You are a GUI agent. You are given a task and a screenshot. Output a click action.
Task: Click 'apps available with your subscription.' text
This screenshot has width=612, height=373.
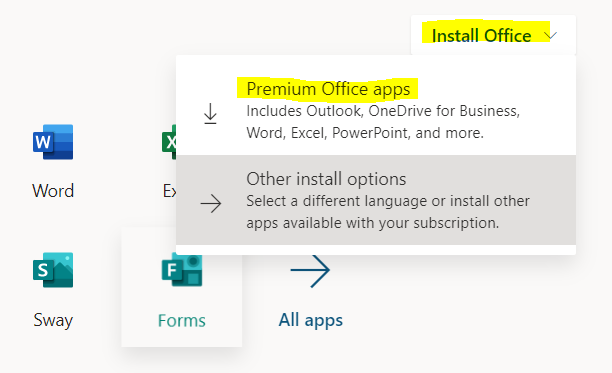click(x=373, y=223)
